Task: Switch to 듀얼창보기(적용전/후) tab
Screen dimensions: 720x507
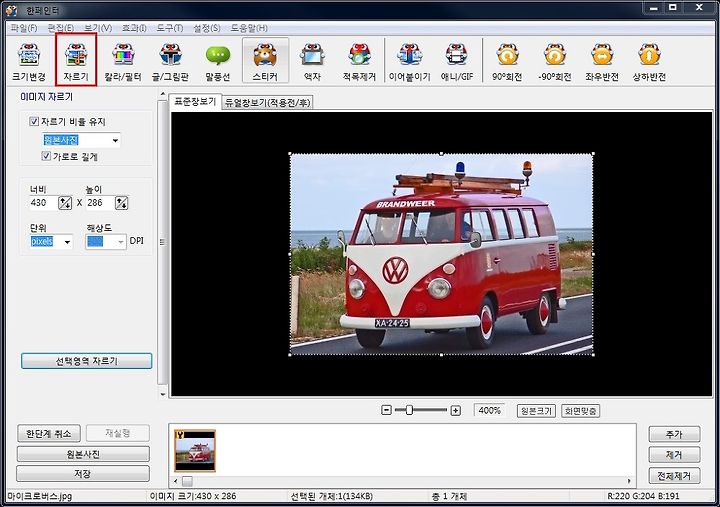Action: pyautogui.click(x=267, y=102)
